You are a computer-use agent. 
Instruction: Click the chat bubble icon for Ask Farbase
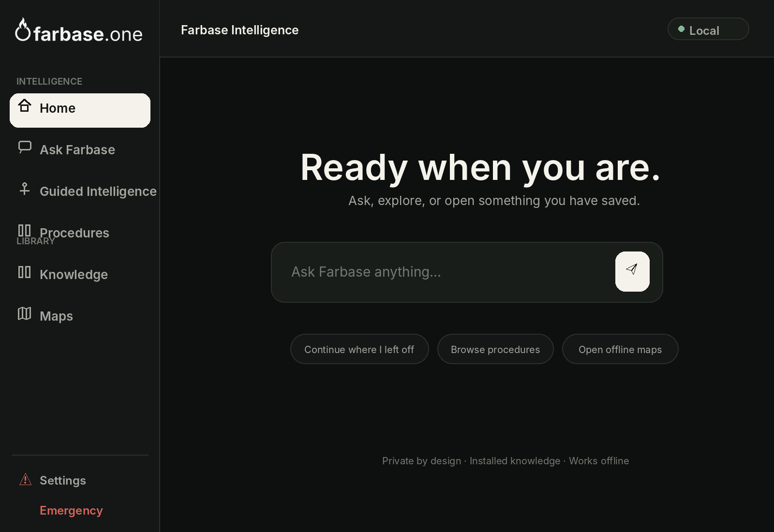25,147
